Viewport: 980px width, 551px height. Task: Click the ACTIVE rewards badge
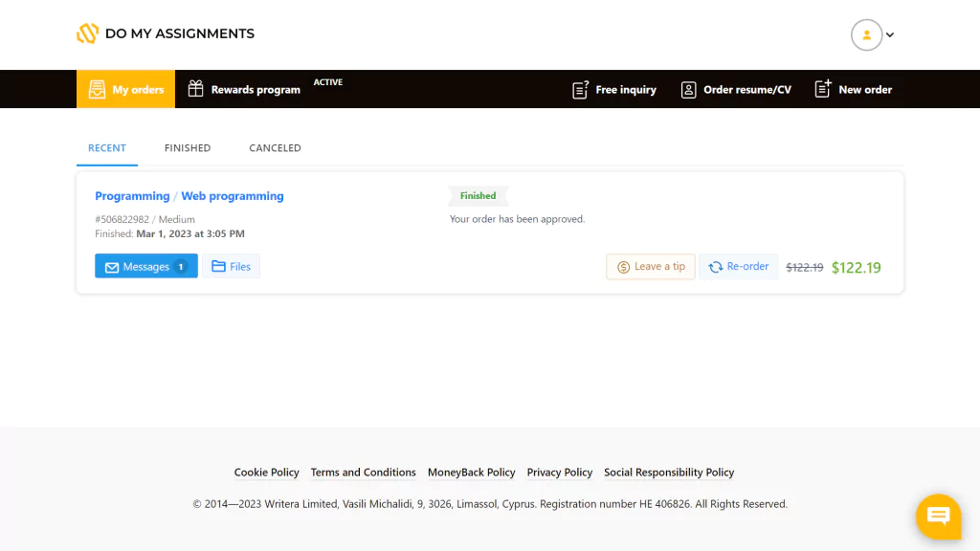pyautogui.click(x=328, y=82)
